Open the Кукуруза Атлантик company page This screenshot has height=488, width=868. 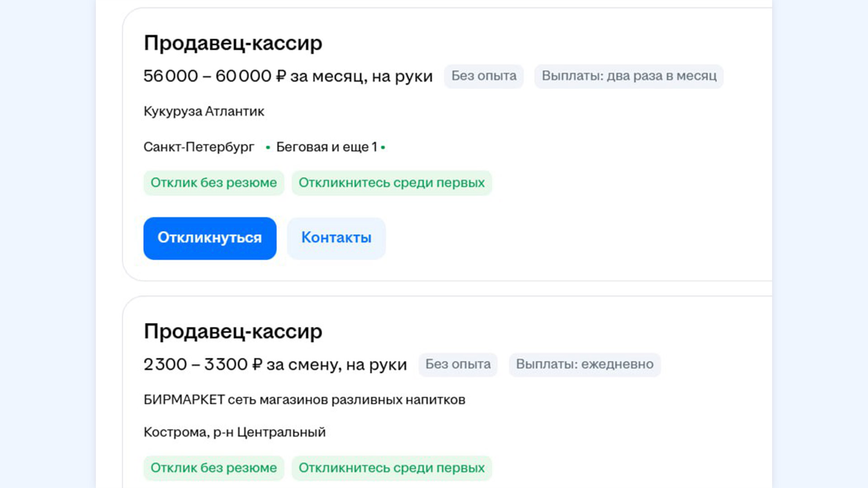[x=204, y=112]
